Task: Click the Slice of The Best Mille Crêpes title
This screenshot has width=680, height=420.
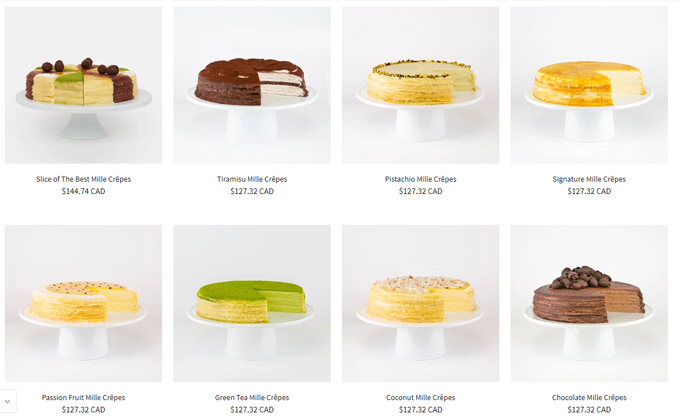Action: pyautogui.click(x=83, y=179)
